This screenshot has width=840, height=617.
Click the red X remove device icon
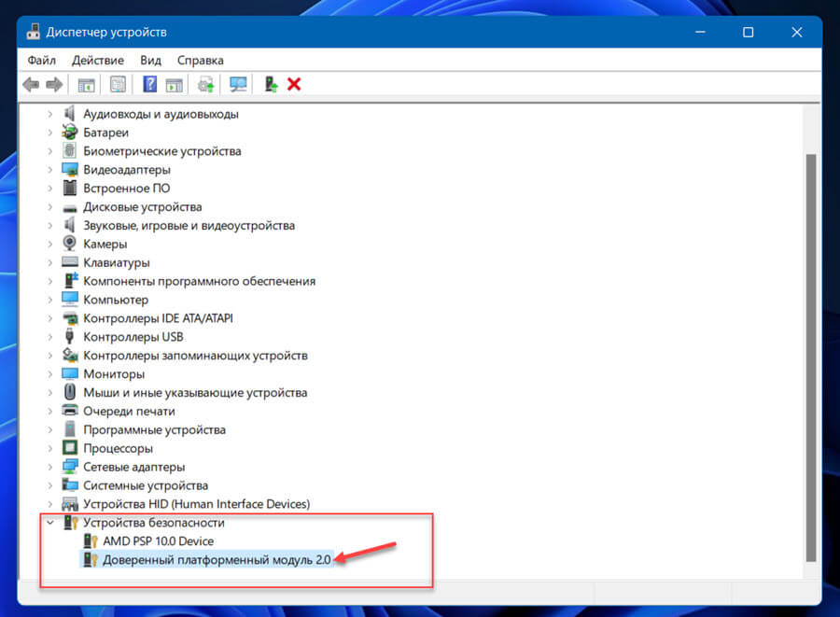(294, 84)
